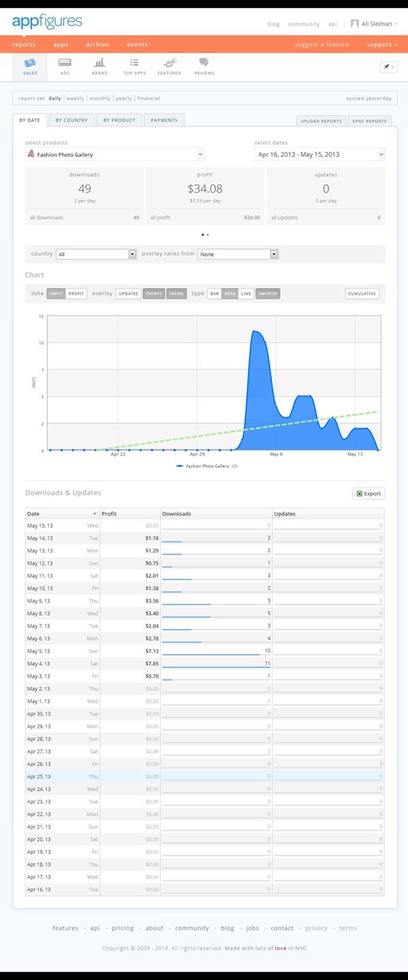Open pricing link in footer
408x980 pixels.
[x=123, y=928]
